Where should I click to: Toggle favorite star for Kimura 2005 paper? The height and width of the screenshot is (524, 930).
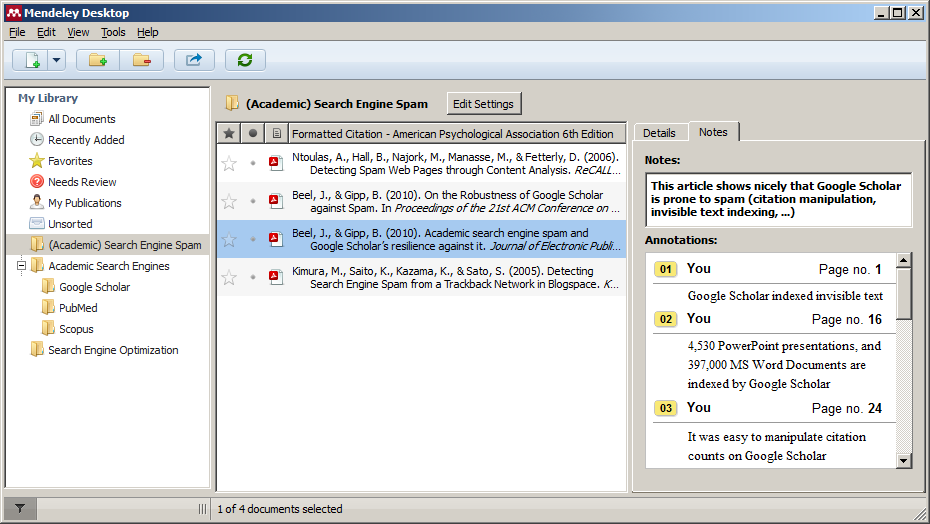(x=229, y=277)
